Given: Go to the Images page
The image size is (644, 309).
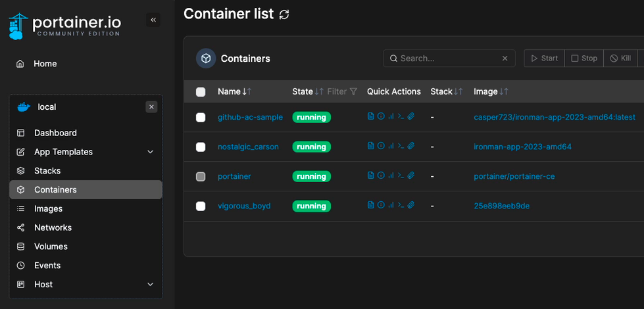Looking at the screenshot, I should point(48,209).
